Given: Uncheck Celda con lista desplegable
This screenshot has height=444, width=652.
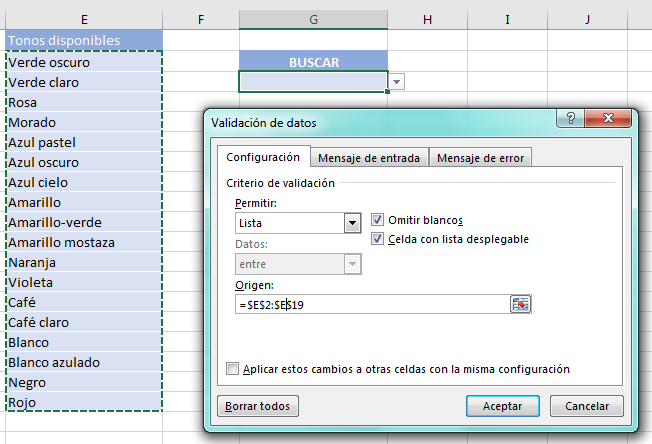Looking at the screenshot, I should pyautogui.click(x=378, y=239).
